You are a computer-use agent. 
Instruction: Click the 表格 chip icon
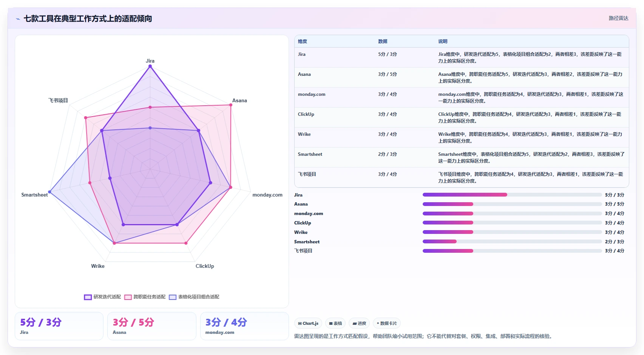pyautogui.click(x=331, y=323)
